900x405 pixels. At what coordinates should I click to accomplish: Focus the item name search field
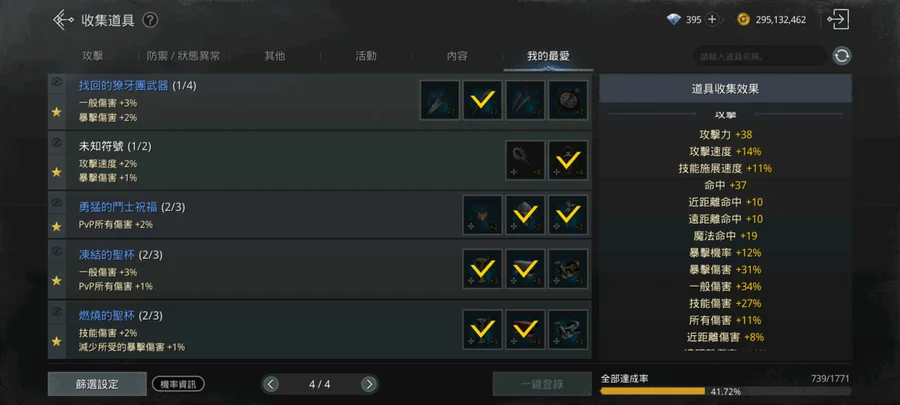coord(759,56)
